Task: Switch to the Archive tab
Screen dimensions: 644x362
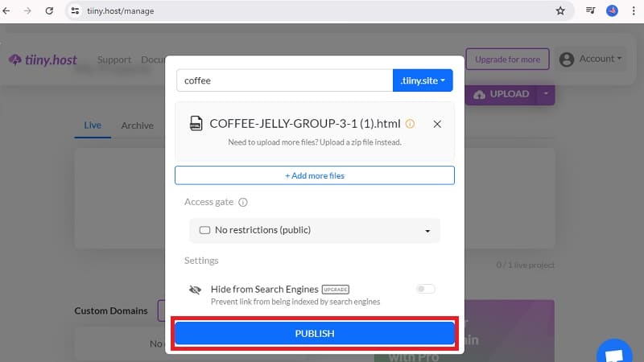Action: point(137,125)
